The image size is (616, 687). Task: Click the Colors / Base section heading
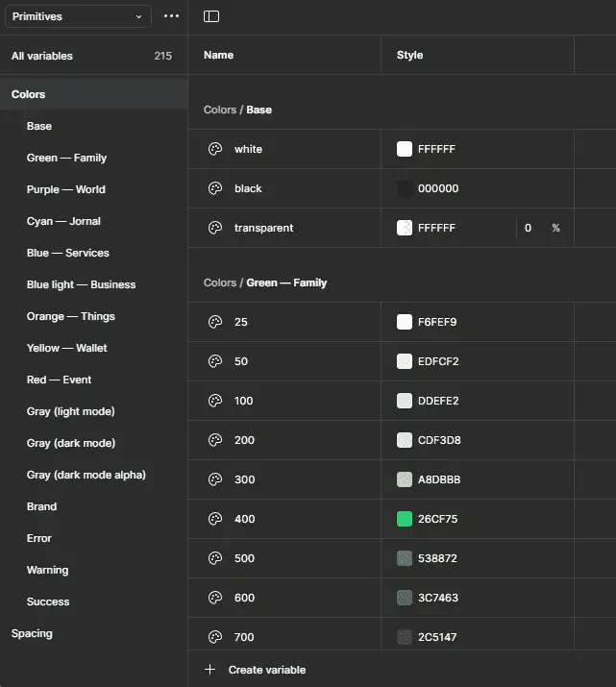(x=237, y=110)
